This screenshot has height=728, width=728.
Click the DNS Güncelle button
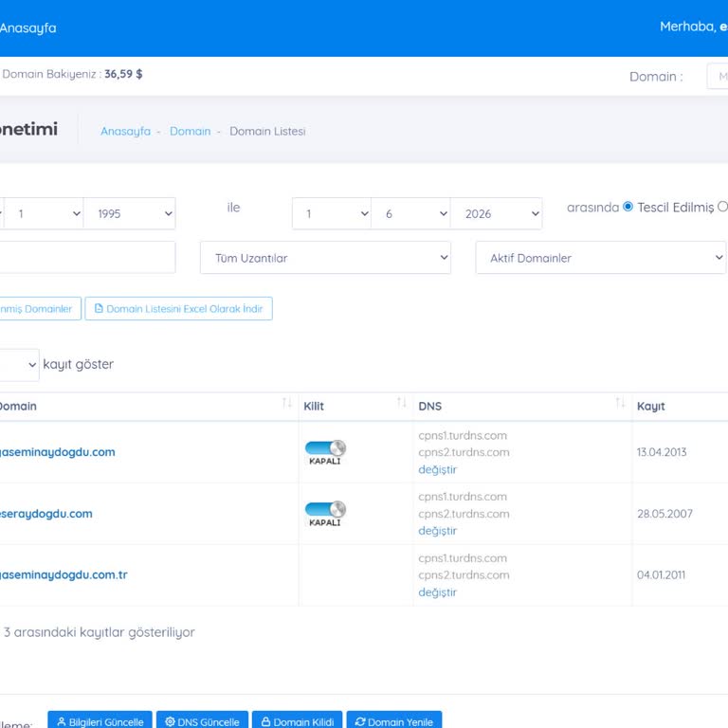[203, 720]
